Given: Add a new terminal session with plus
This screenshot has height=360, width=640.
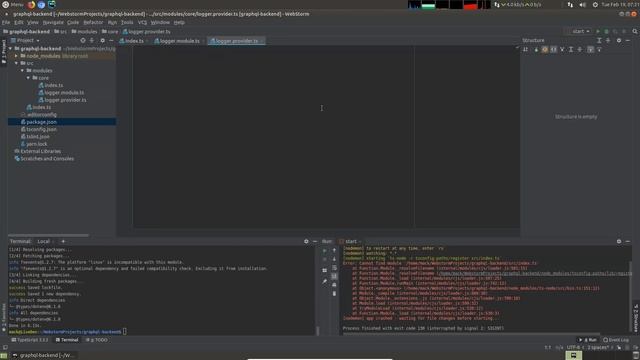Looking at the screenshot, I should tap(63, 241).
